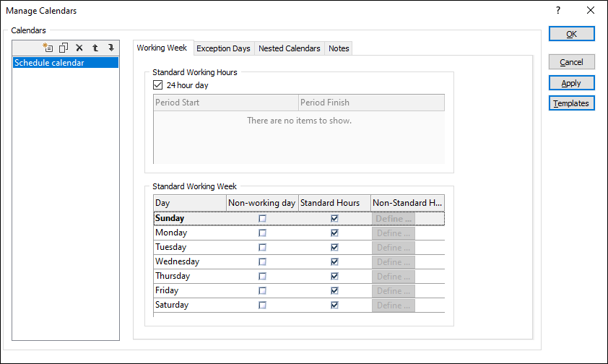Image resolution: width=608 pixels, height=364 pixels.
Task: Open the Templates button
Action: 571,103
